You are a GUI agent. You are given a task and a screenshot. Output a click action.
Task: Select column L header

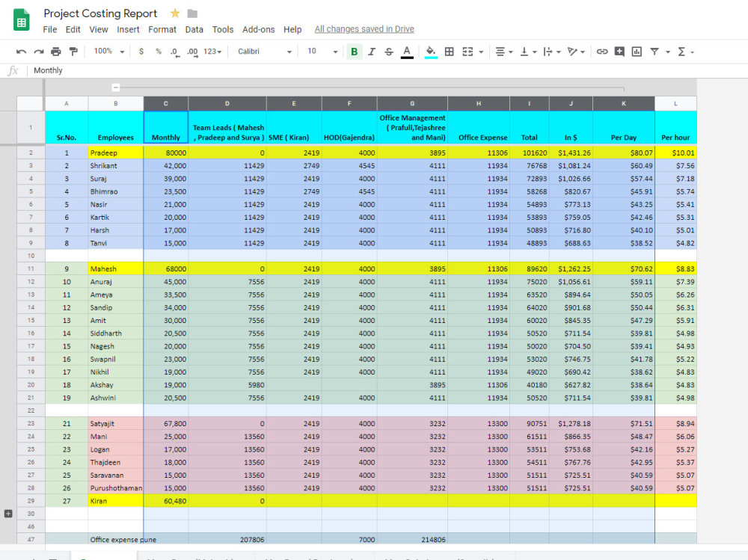pos(675,103)
